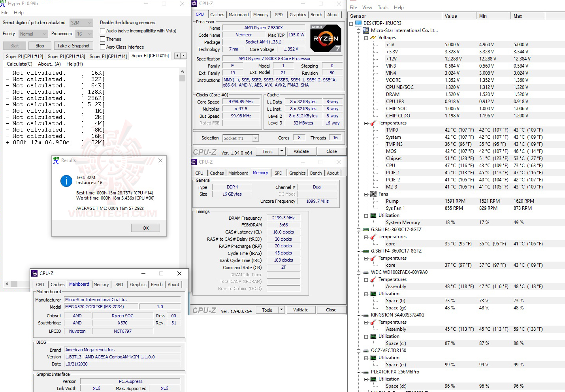Click the blue info icon in Results dialog
The height and width of the screenshot is (392, 565).
click(66, 181)
